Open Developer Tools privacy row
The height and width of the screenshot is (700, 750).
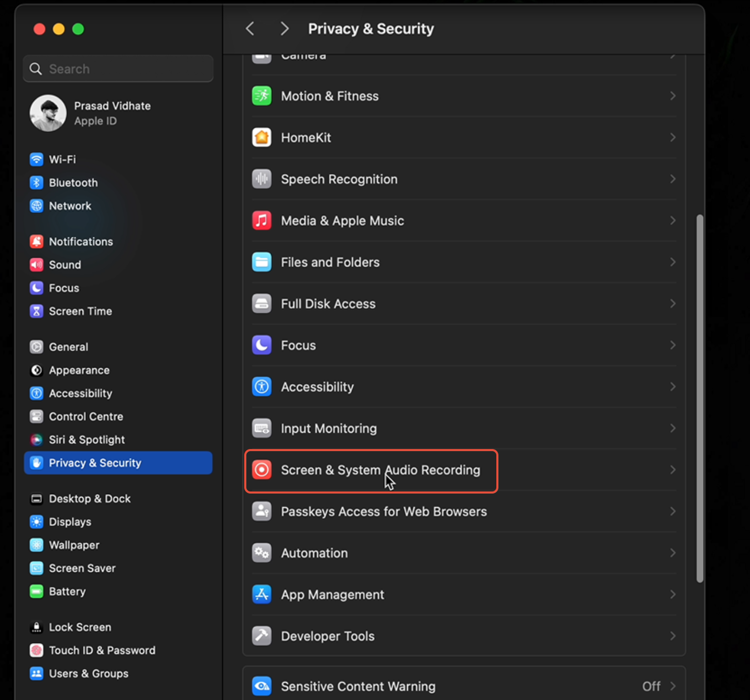pyautogui.click(x=464, y=636)
